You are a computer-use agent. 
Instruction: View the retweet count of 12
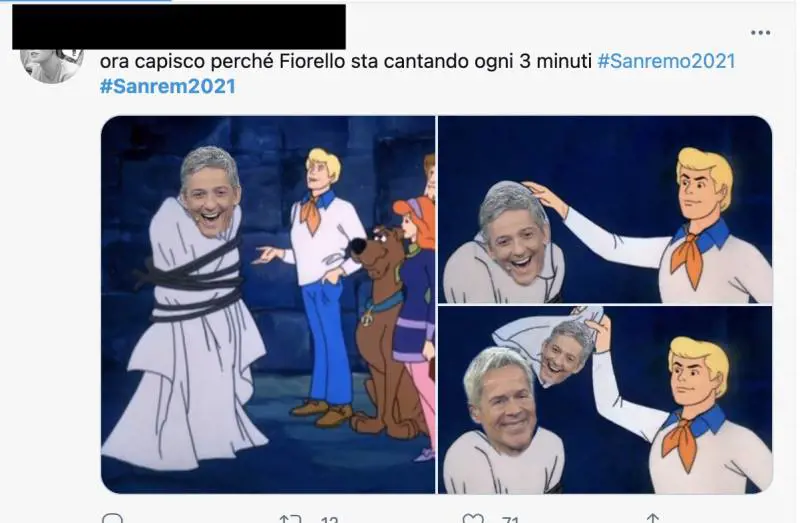click(330, 519)
